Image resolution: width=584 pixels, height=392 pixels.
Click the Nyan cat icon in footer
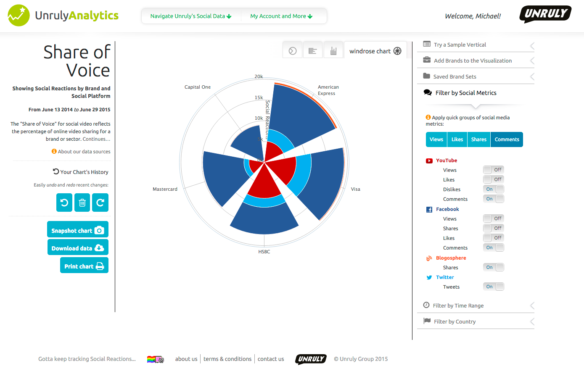tap(155, 359)
